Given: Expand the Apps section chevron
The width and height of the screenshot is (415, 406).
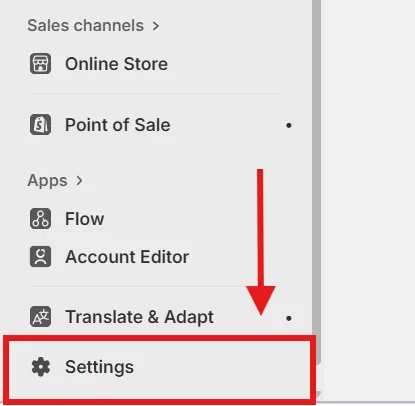Looking at the screenshot, I should point(79,181).
